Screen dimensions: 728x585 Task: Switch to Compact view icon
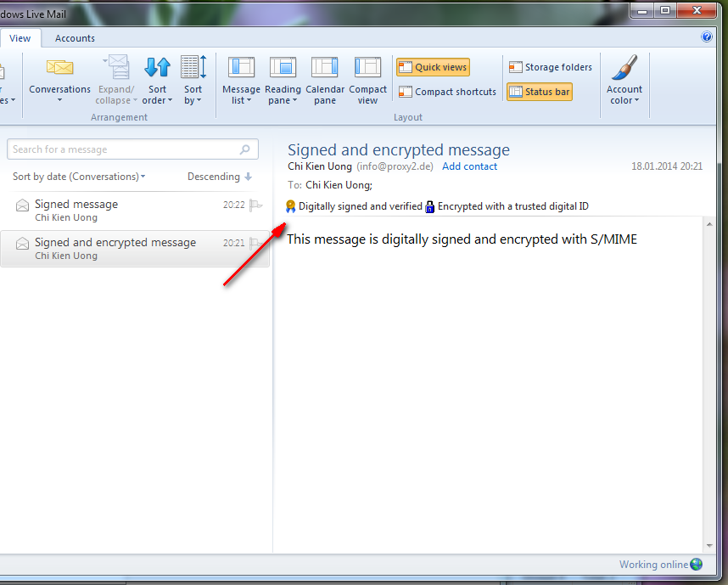[367, 67]
